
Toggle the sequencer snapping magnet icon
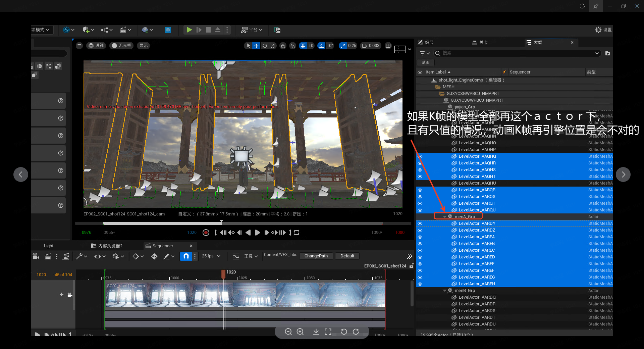[x=186, y=256]
